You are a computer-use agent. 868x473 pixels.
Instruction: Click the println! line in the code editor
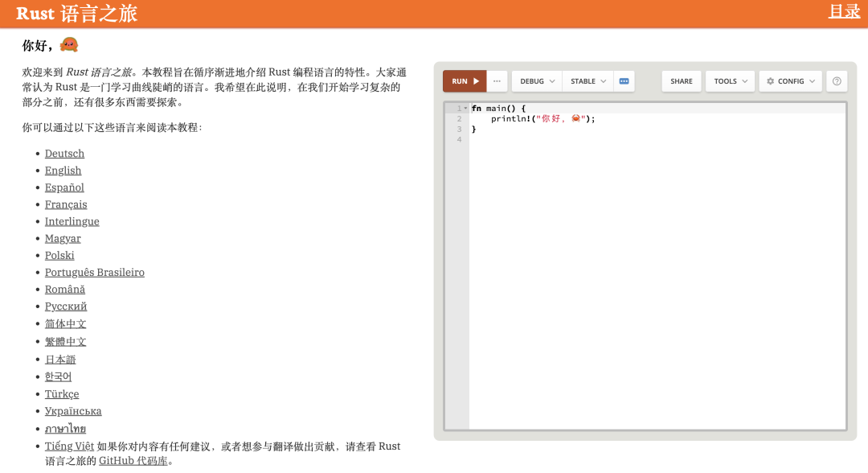(542, 118)
